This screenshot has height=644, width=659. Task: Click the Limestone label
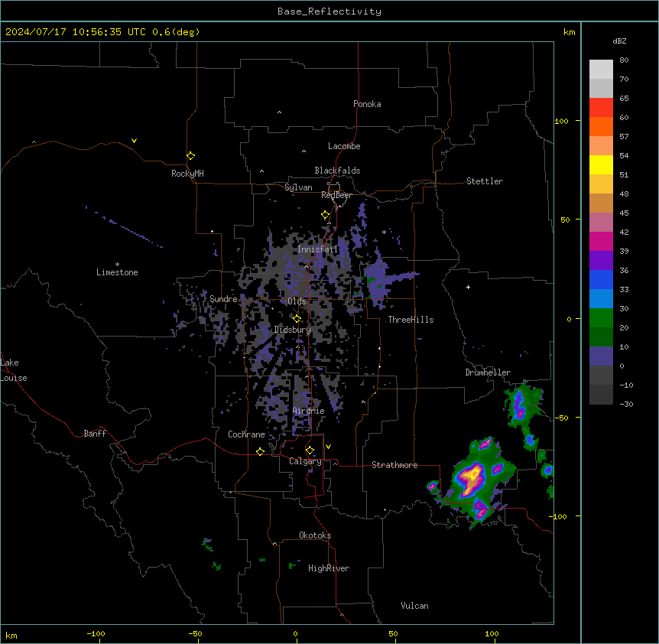pyautogui.click(x=117, y=272)
